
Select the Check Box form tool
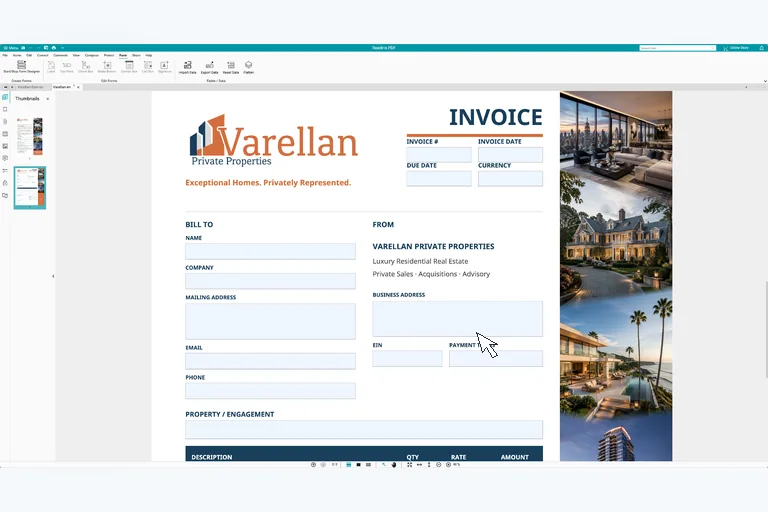[x=86, y=67]
